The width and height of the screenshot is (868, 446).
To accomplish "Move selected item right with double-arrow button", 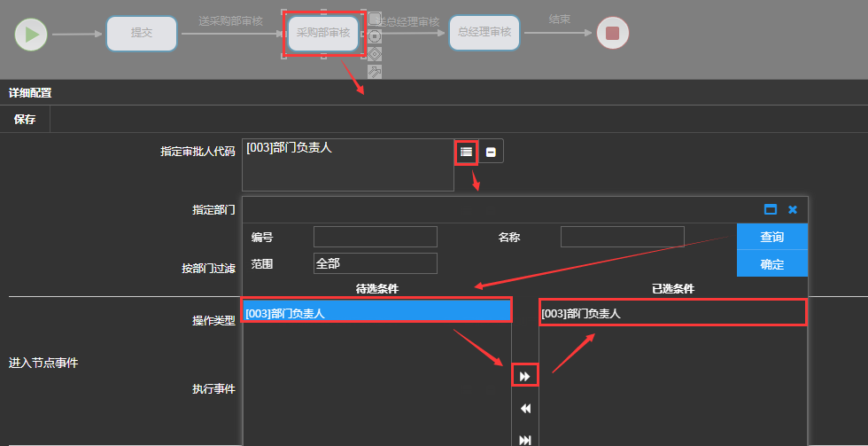I will pos(525,377).
